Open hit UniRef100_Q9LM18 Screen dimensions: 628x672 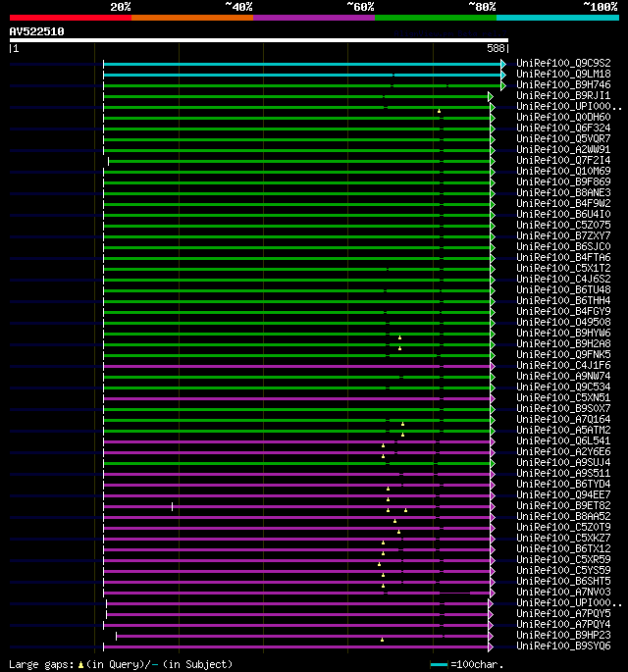(x=563, y=74)
